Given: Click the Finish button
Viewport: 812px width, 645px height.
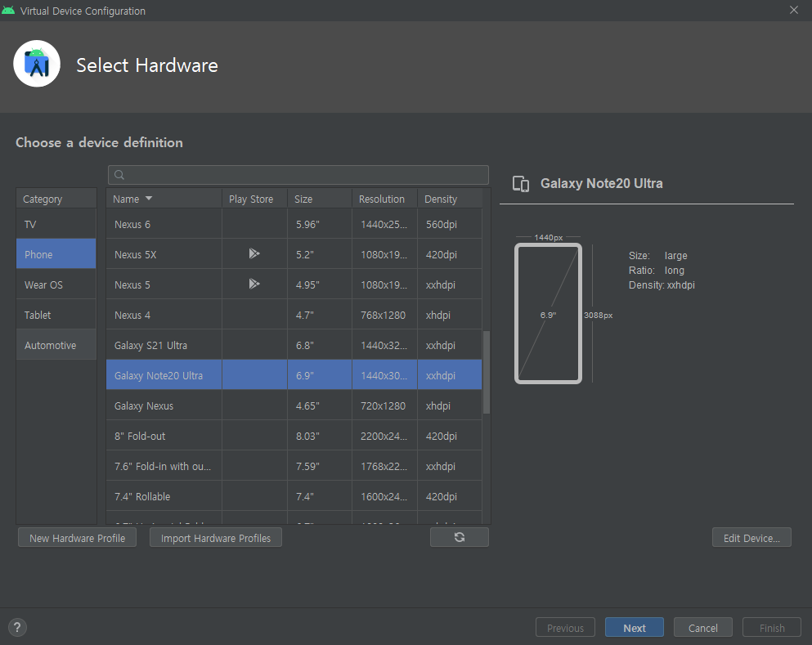Looking at the screenshot, I should (x=772, y=627).
